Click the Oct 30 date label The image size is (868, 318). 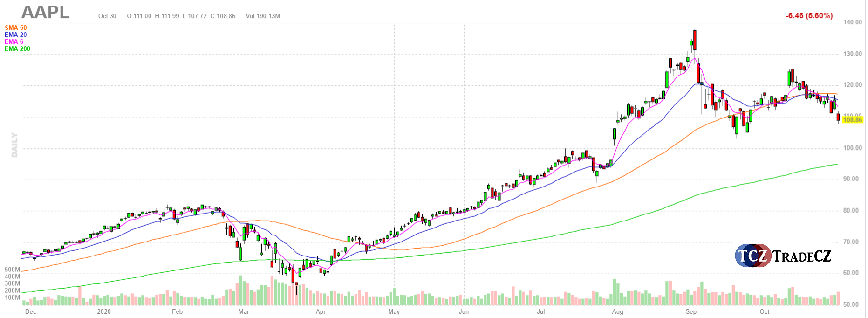107,16
